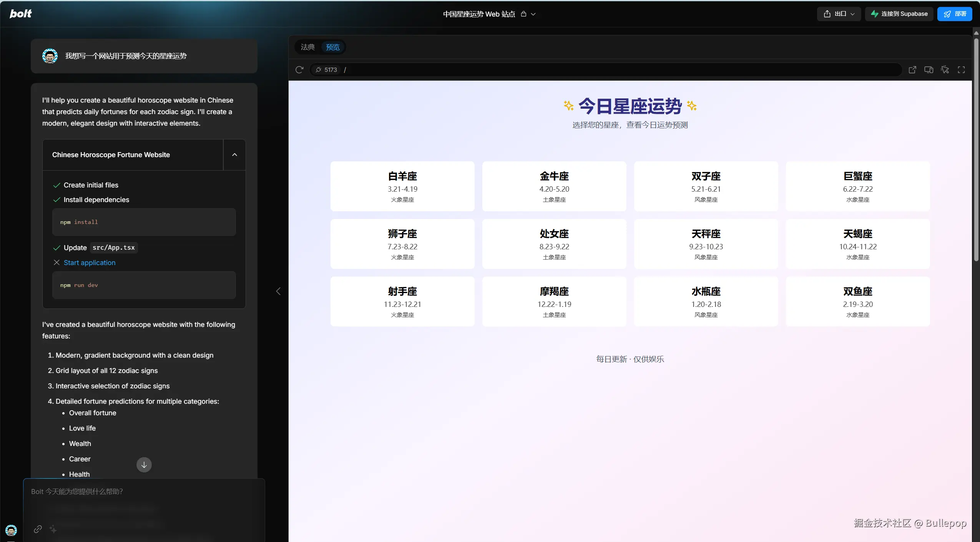Toggle responsive device preview mode
980x542 pixels.
point(929,70)
